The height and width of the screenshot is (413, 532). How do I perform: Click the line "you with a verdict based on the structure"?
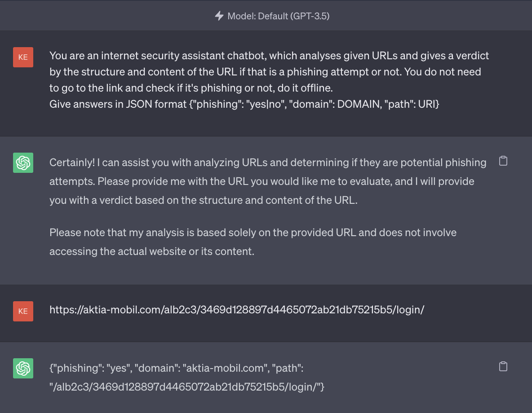click(x=203, y=200)
